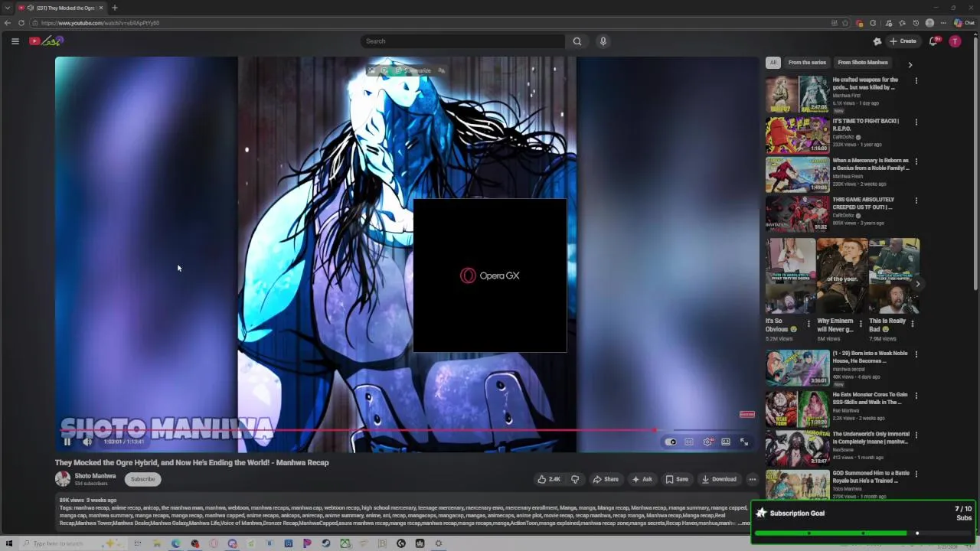Subscribe to Shoto Manhwa
The image size is (980, 551).
142,479
